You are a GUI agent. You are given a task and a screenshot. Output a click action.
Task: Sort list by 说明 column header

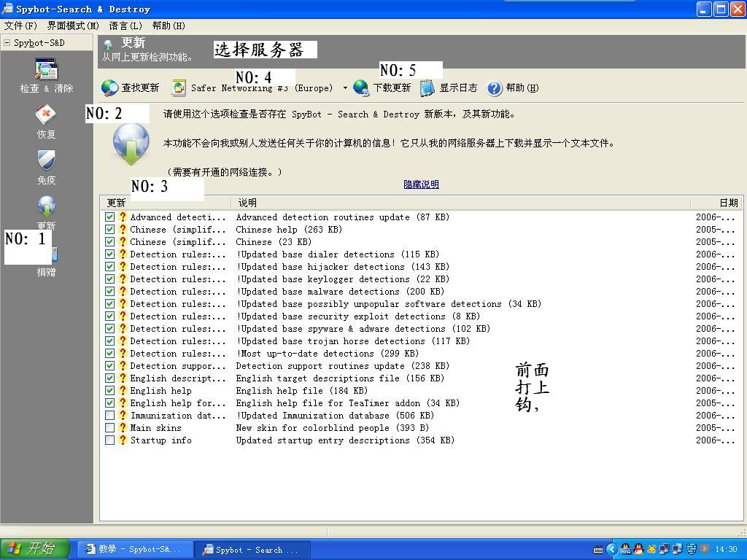click(x=461, y=203)
